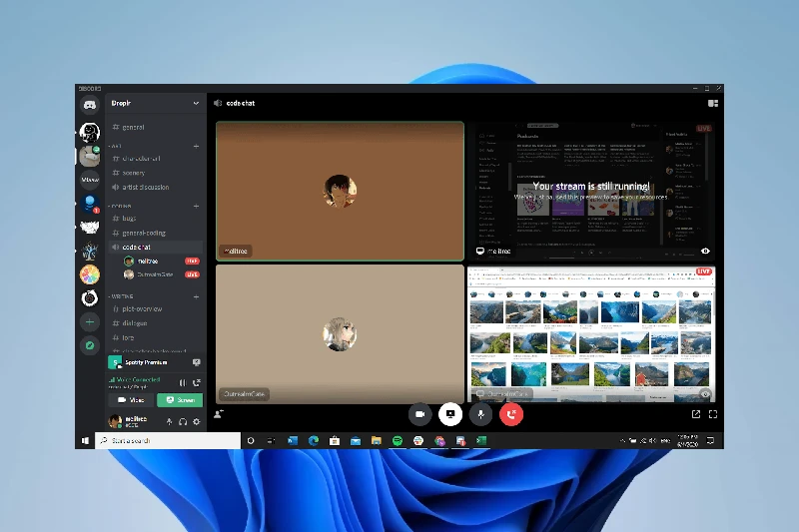This screenshot has height=532, width=799.
Task: Hang up with red disconnect button
Action: (511, 414)
